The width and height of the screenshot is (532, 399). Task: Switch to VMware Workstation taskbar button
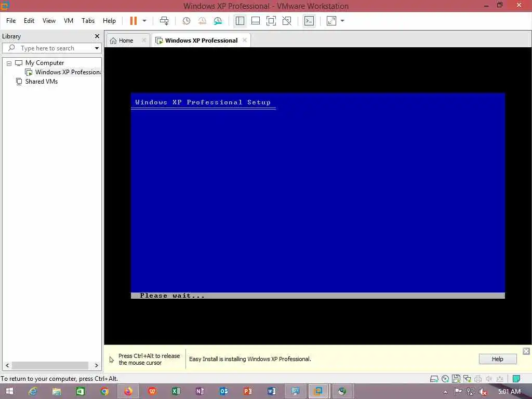pyautogui.click(x=318, y=391)
